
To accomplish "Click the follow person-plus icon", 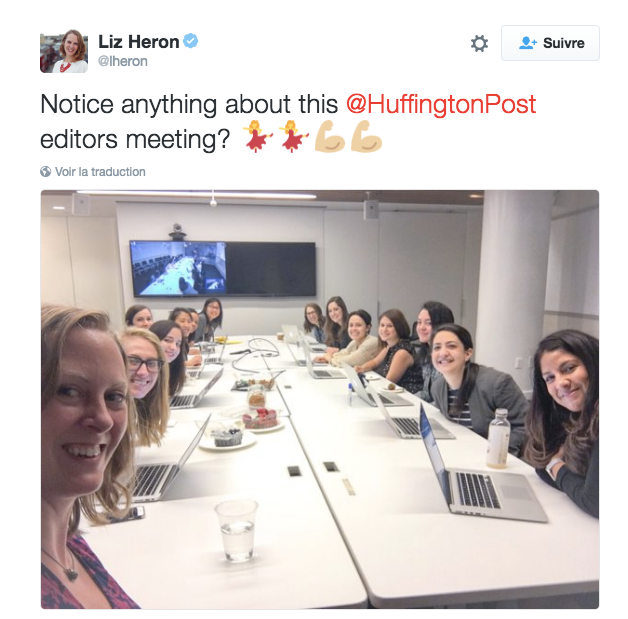I will click(x=527, y=43).
